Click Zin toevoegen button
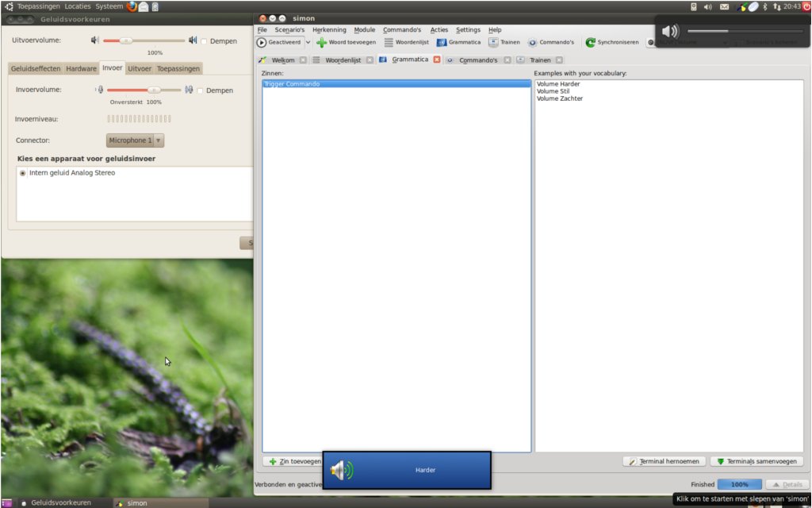 (293, 461)
